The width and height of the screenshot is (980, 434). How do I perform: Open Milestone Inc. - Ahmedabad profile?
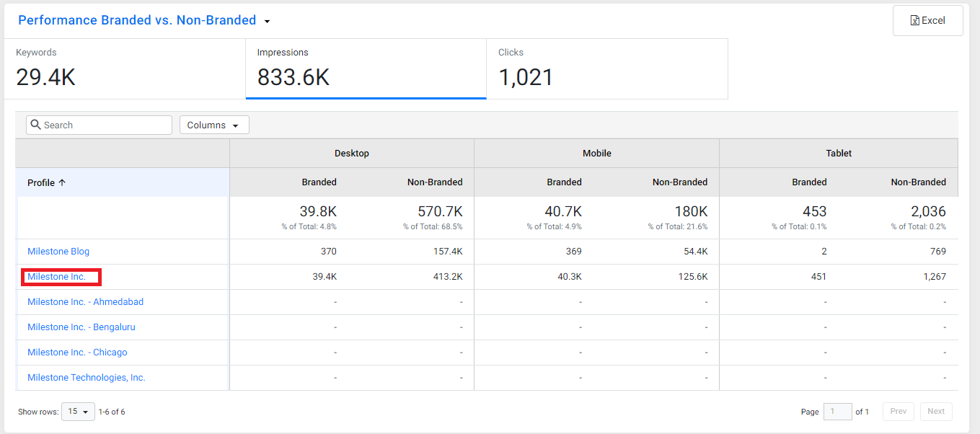pyautogui.click(x=85, y=302)
